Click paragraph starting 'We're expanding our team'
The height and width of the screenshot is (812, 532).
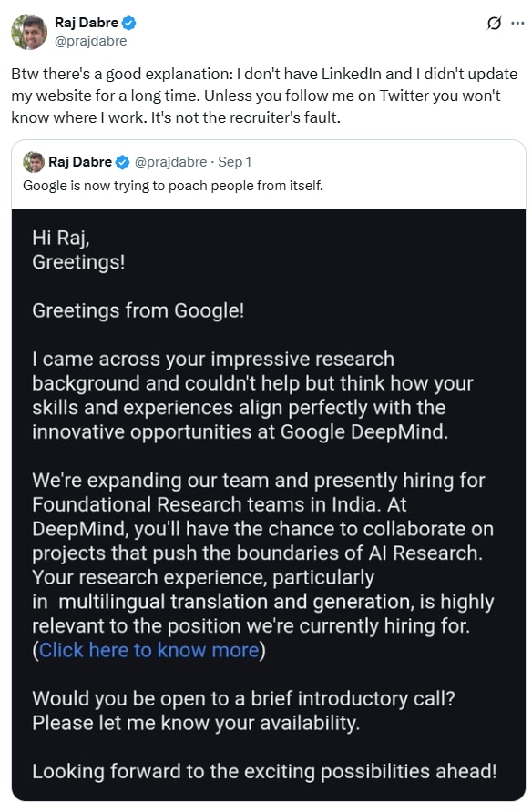[x=263, y=553]
